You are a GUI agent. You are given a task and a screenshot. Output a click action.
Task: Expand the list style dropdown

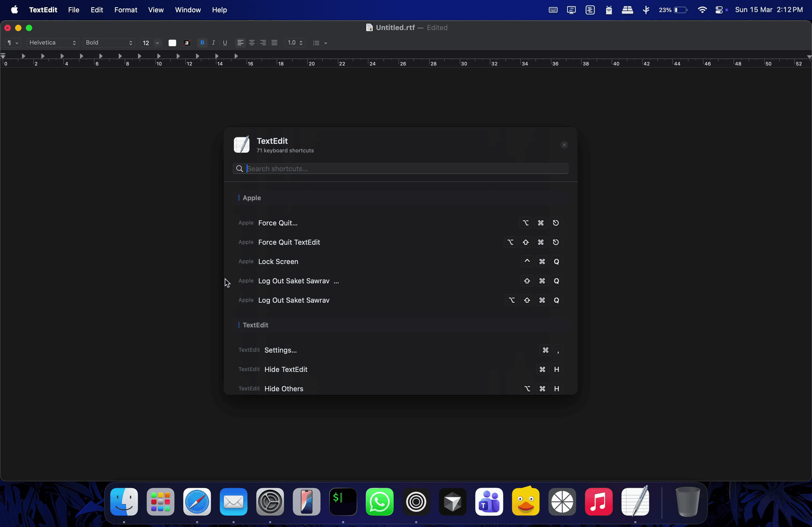(x=320, y=42)
